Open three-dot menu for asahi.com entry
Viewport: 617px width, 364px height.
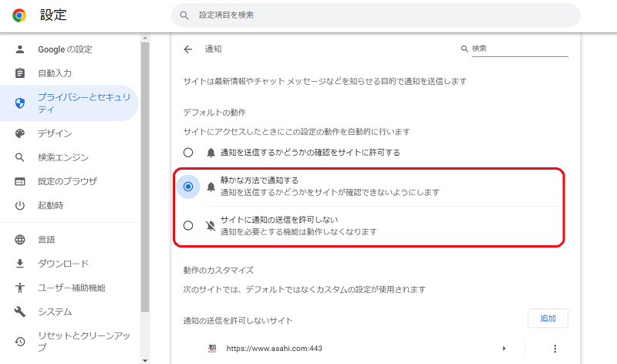pos(555,349)
